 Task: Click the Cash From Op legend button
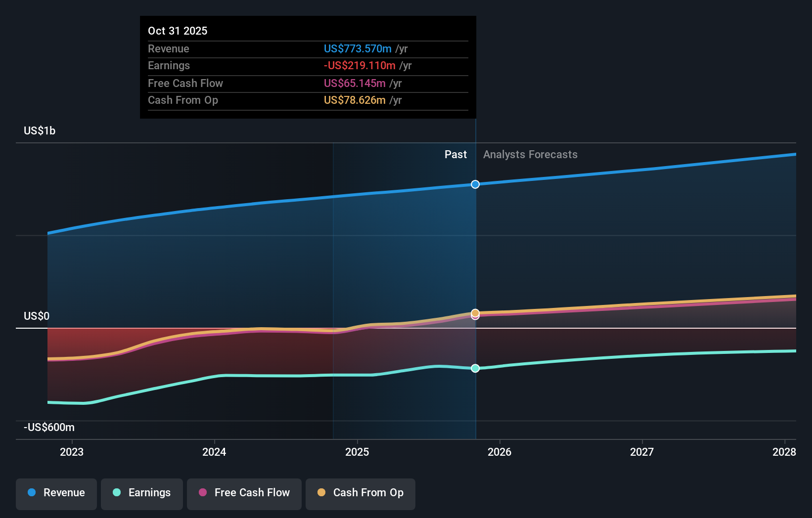[x=360, y=494]
